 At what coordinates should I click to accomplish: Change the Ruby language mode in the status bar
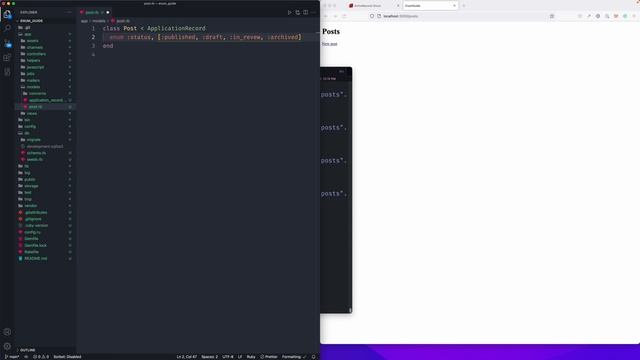click(251, 357)
